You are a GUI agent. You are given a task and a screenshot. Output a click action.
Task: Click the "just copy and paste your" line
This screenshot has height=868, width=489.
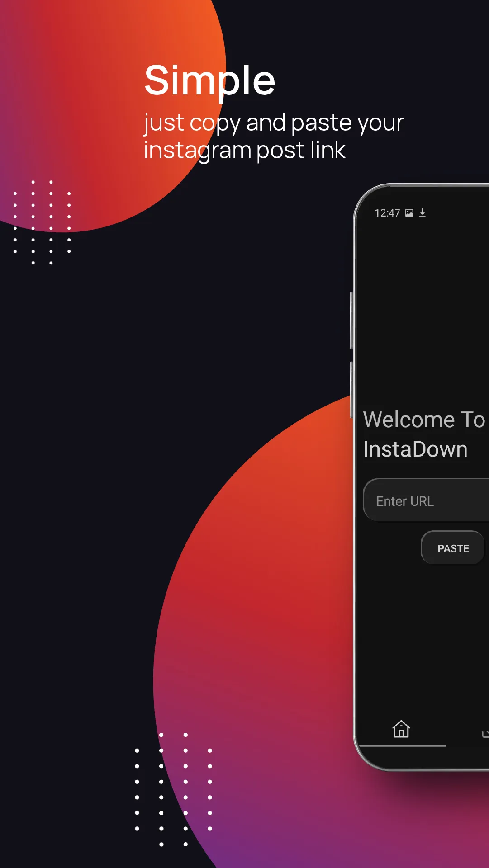tap(273, 123)
